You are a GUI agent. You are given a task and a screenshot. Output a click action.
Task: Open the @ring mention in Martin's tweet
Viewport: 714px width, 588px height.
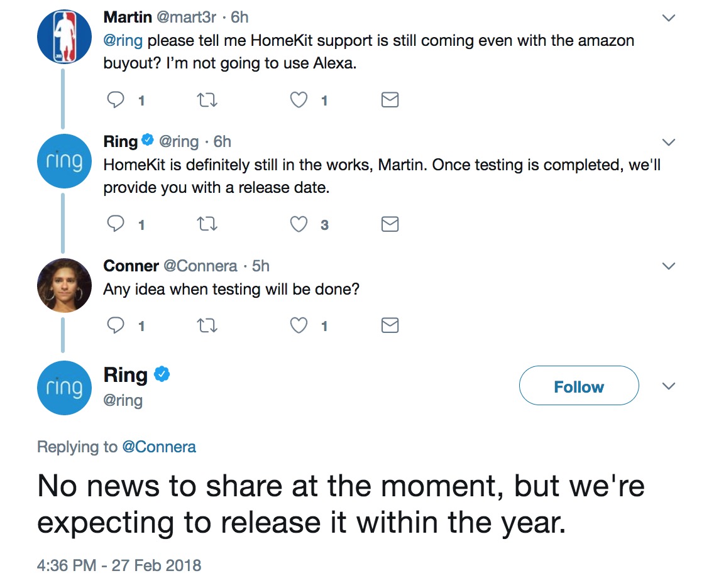pos(123,40)
